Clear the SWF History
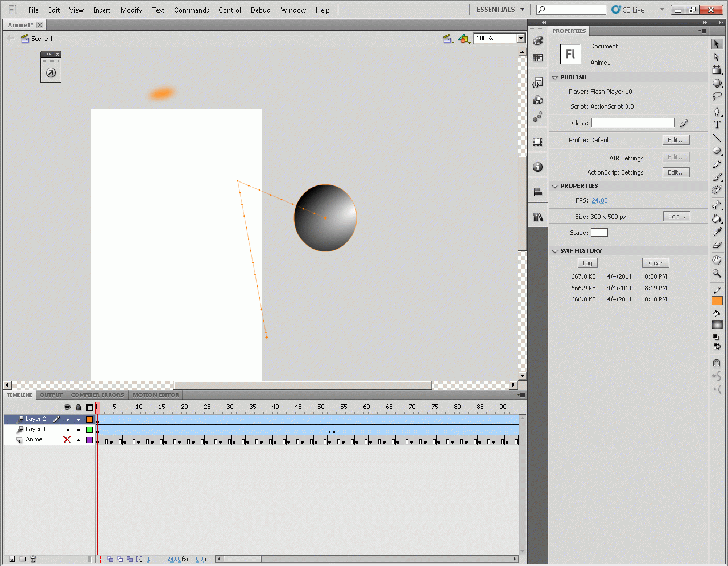Screen dimensions: 728x566 click(x=656, y=263)
